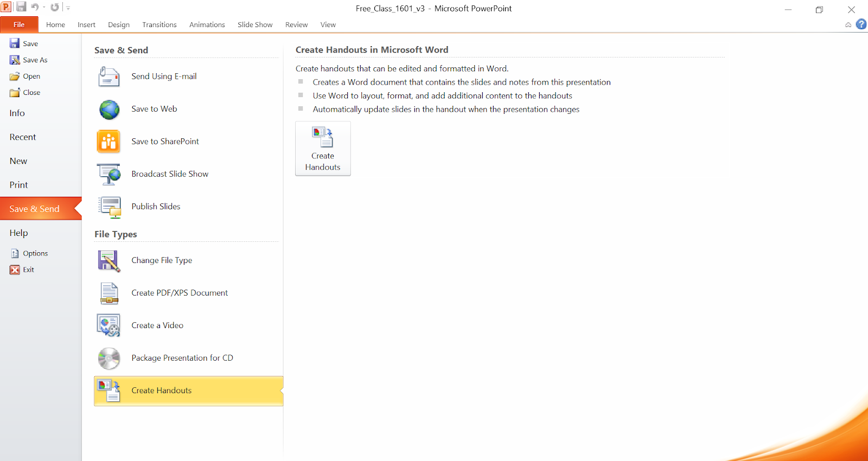
Task: Expand the Undo history dropdown arrow
Action: (x=44, y=8)
